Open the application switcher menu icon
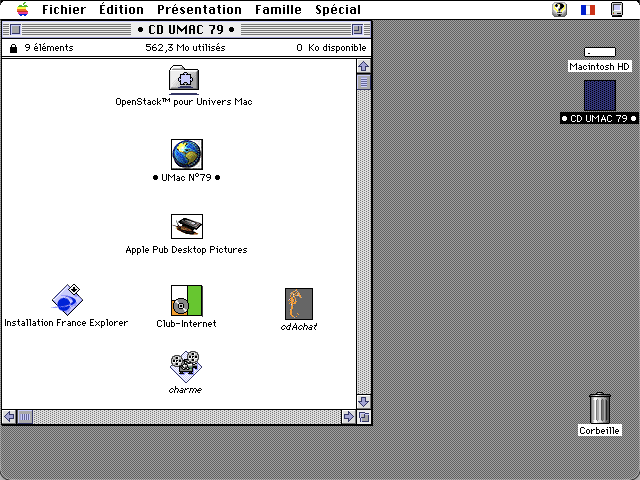The height and width of the screenshot is (480, 640). click(617, 9)
